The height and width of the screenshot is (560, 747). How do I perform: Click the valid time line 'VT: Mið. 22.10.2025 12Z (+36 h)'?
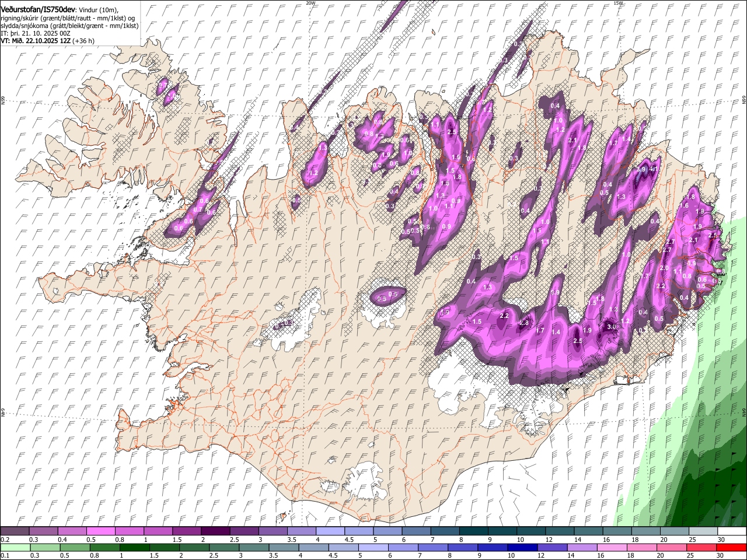(47, 41)
